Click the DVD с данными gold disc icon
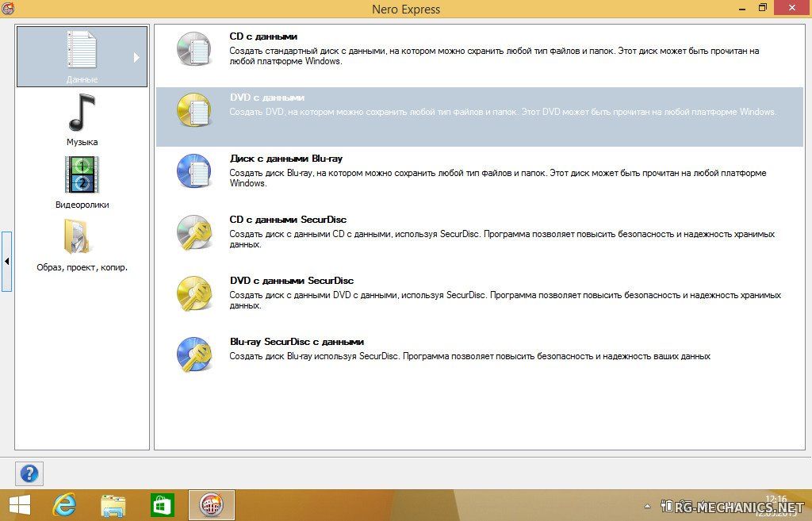This screenshot has width=812, height=521. click(194, 110)
